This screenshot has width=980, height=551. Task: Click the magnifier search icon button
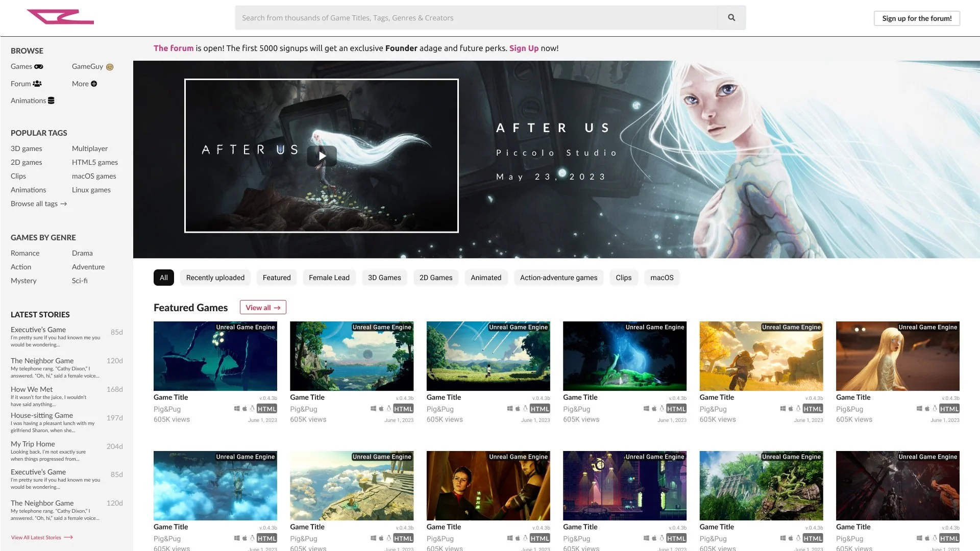731,18
